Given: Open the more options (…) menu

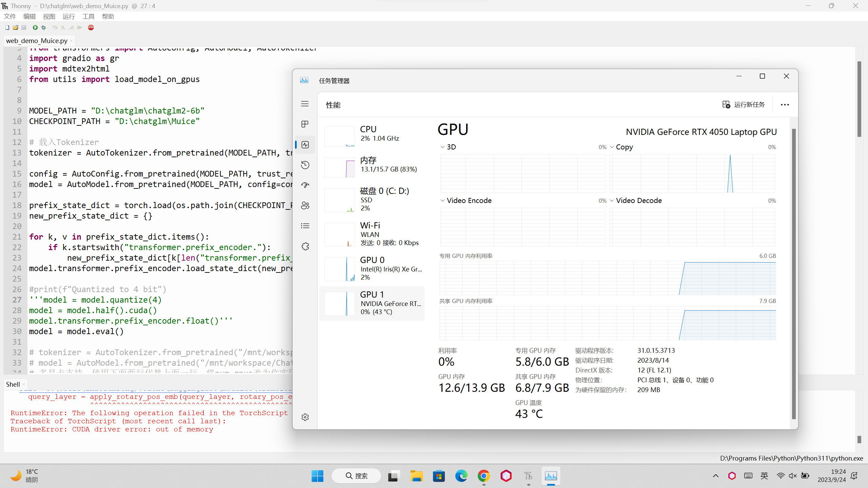Looking at the screenshot, I should coord(785,104).
